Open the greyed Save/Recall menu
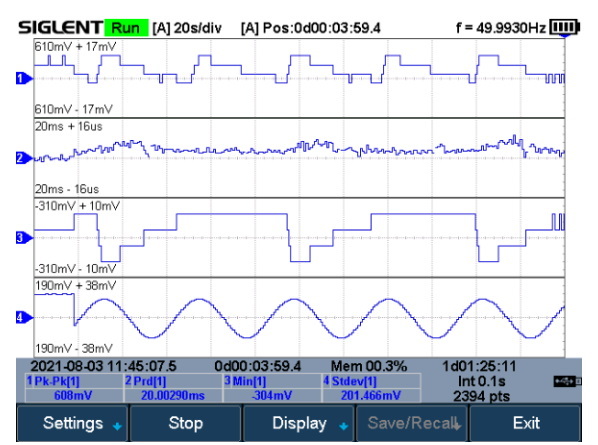Screen dimensions: 598x445 [x=412, y=423]
